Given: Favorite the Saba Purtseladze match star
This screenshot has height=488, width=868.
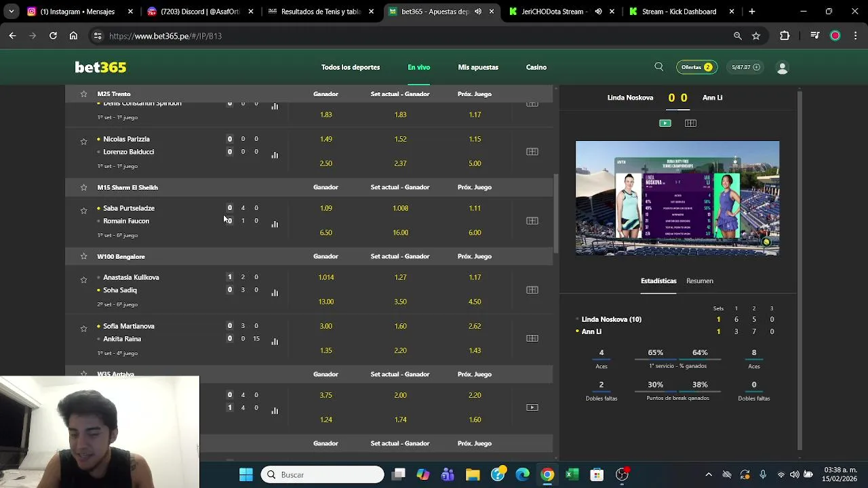Looking at the screenshot, I should coord(83,211).
